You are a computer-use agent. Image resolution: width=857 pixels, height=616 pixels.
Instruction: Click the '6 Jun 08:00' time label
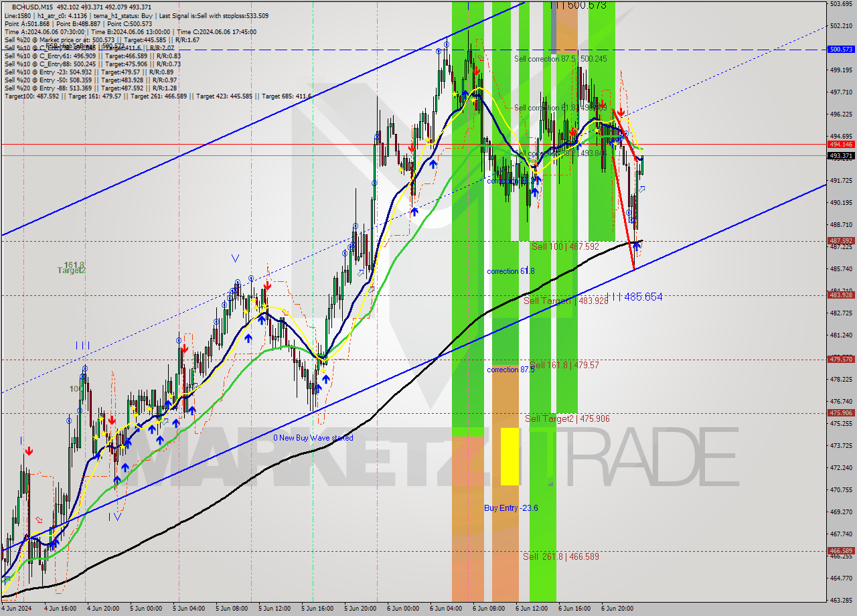pos(488,609)
